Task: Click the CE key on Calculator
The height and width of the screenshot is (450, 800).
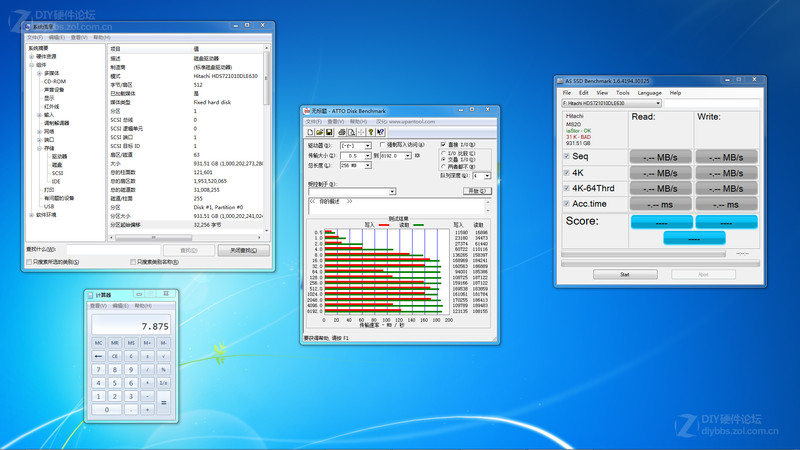Action: 115,356
